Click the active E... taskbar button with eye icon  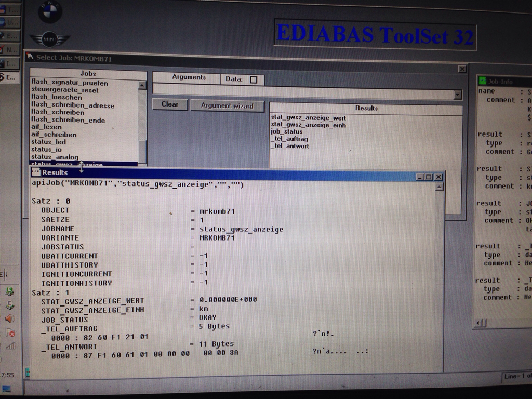point(8,78)
